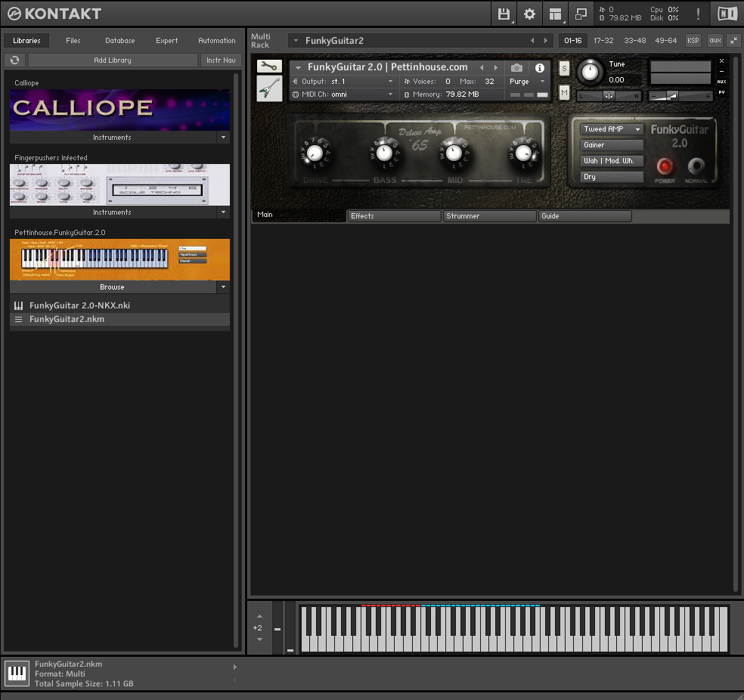Collapse rack headers with minimize arrows icon
This screenshot has width=744, height=700.
point(733,41)
